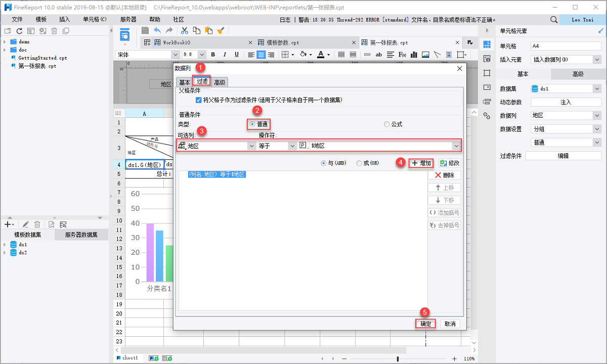607x364 pixels.
Task: Click the insert chart bar icon
Action: click(x=414, y=55)
